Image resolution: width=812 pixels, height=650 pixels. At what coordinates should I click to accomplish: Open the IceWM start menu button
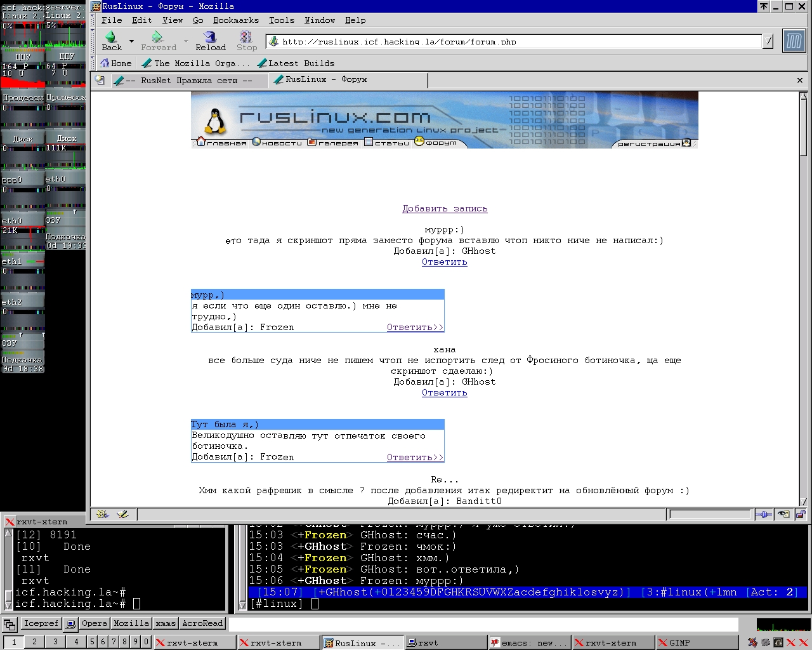[10, 624]
